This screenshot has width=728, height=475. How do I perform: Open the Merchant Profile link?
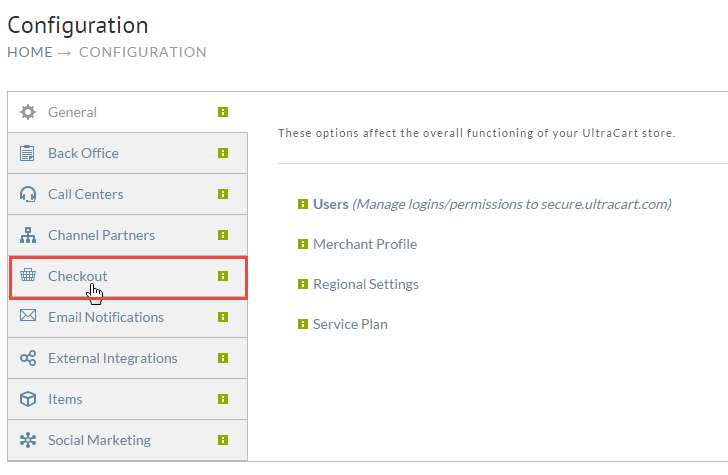(x=365, y=244)
